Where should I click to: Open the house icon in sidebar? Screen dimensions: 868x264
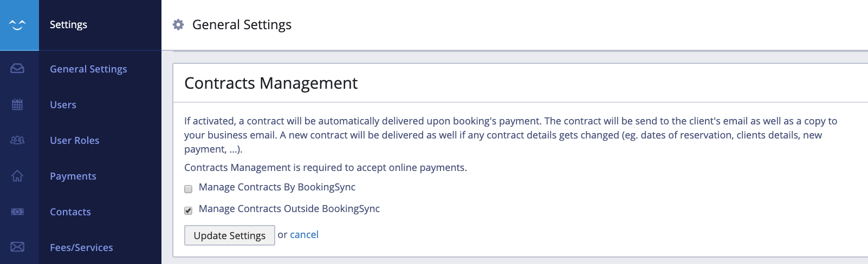17,176
